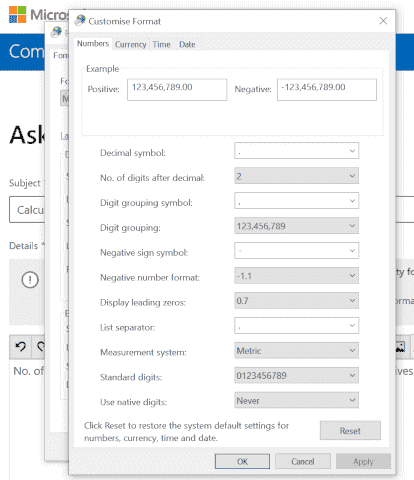Click the Positive example field
This screenshot has width=414, height=480.
coord(177,89)
